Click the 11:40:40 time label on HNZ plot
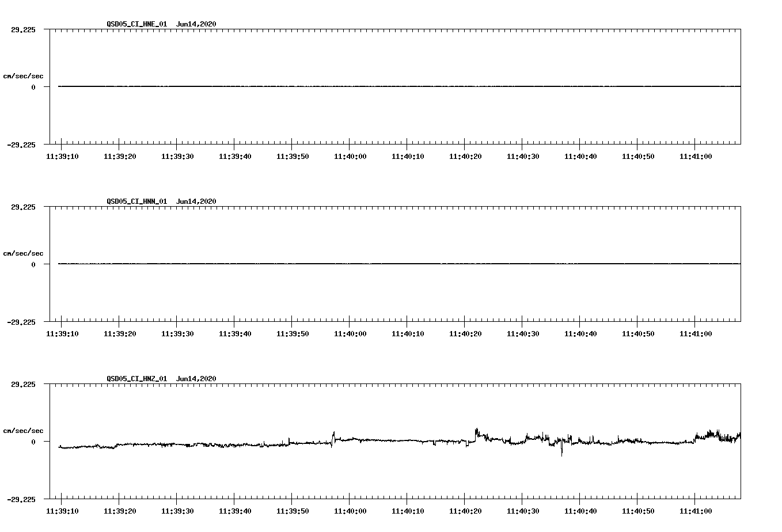This screenshot has height=532, width=782. click(x=580, y=511)
